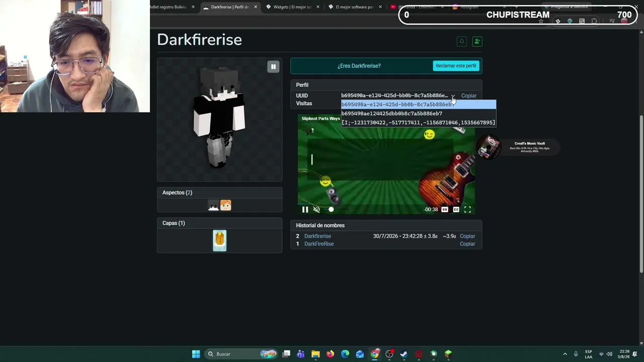Click the 3D Minecraft skin model

pyautogui.click(x=219, y=118)
